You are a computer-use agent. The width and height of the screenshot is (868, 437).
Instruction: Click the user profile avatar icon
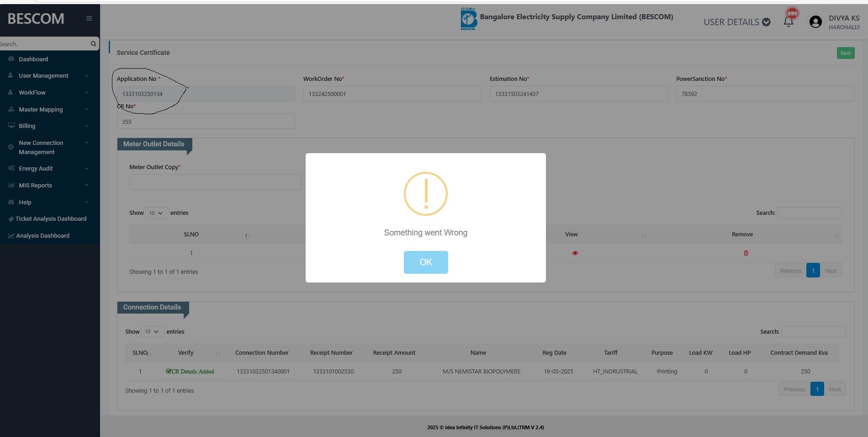pos(815,21)
